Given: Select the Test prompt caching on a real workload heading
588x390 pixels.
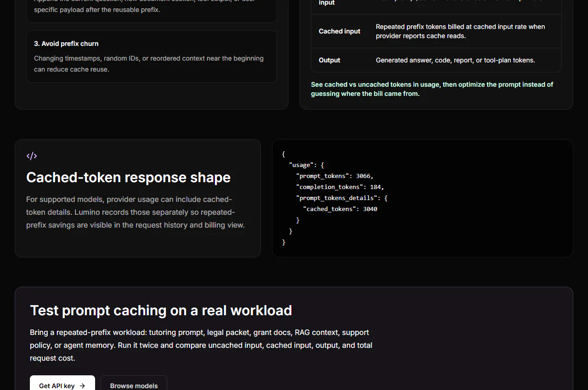Looking at the screenshot, I should (x=161, y=311).
